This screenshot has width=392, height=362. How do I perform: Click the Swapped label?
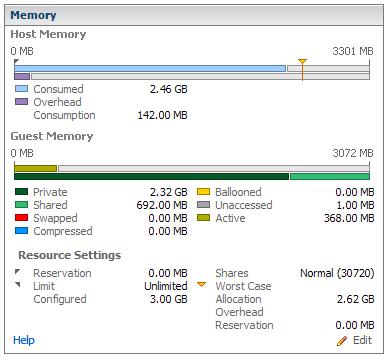click(55, 218)
